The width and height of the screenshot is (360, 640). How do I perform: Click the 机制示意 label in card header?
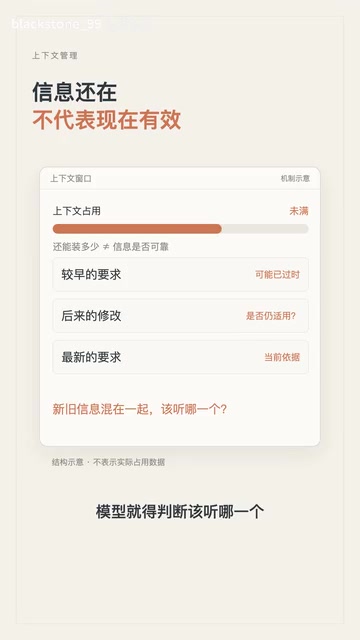click(x=295, y=179)
